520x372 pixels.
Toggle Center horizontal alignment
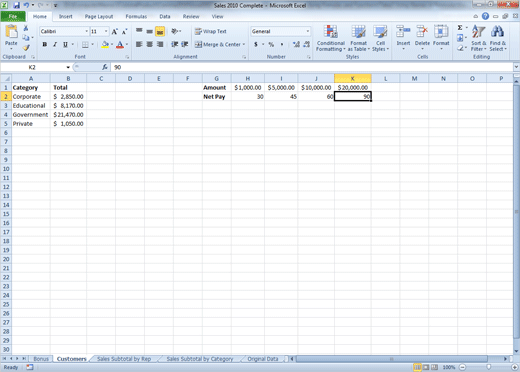click(150, 44)
